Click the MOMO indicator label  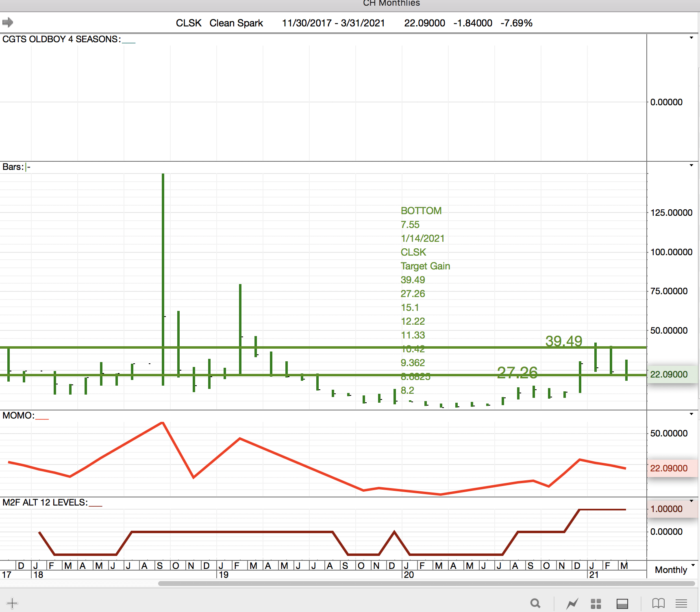(18, 415)
